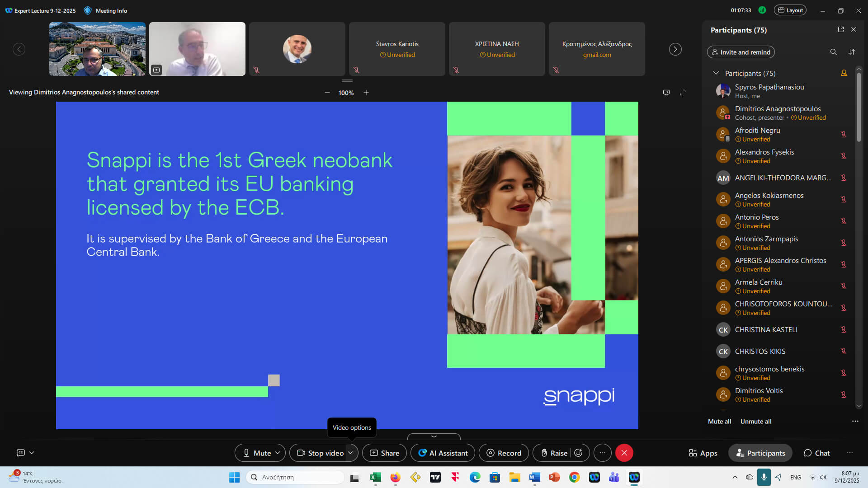
Task: Unmute Afroditi Negru's microphone icon
Action: coord(843,134)
